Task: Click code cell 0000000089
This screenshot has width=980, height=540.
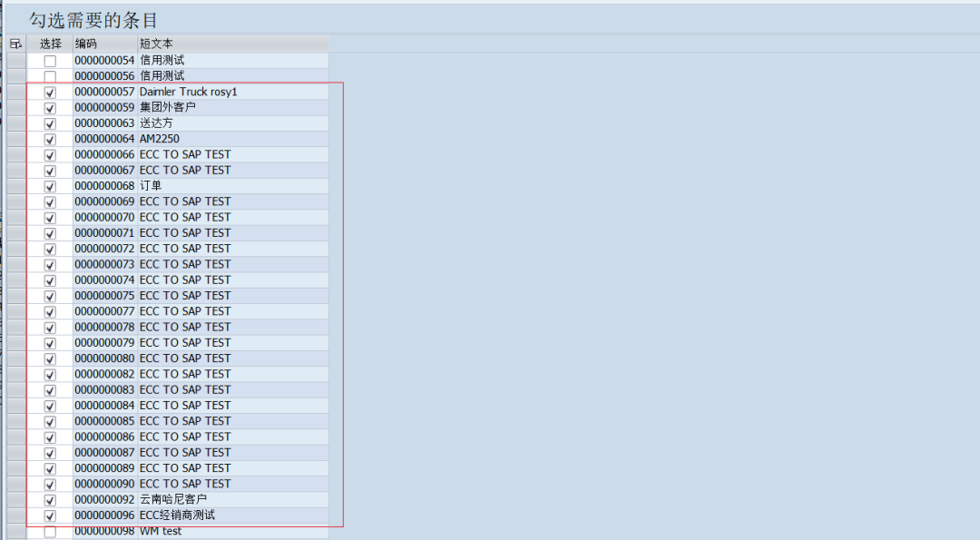Action: (x=104, y=468)
